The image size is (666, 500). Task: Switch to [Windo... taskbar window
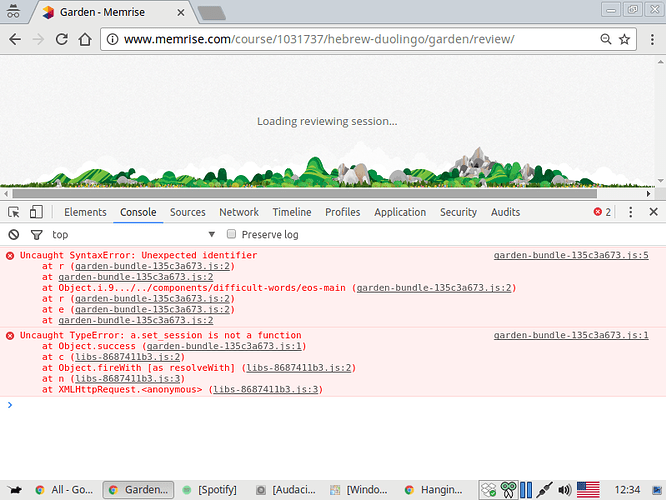click(359, 490)
